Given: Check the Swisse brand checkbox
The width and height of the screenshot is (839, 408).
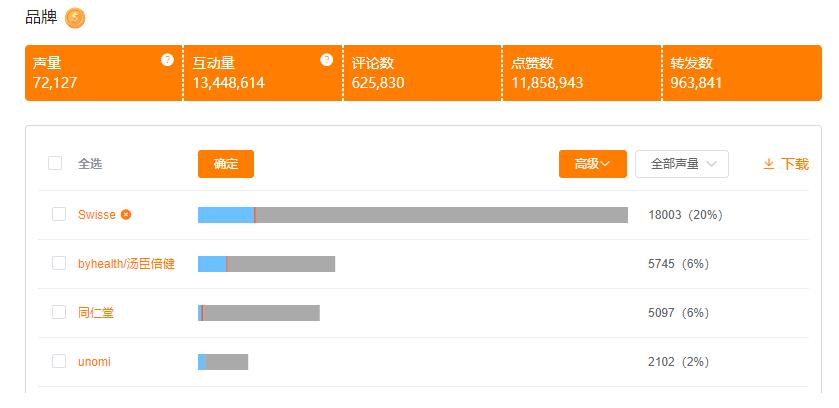Looking at the screenshot, I should tap(59, 214).
